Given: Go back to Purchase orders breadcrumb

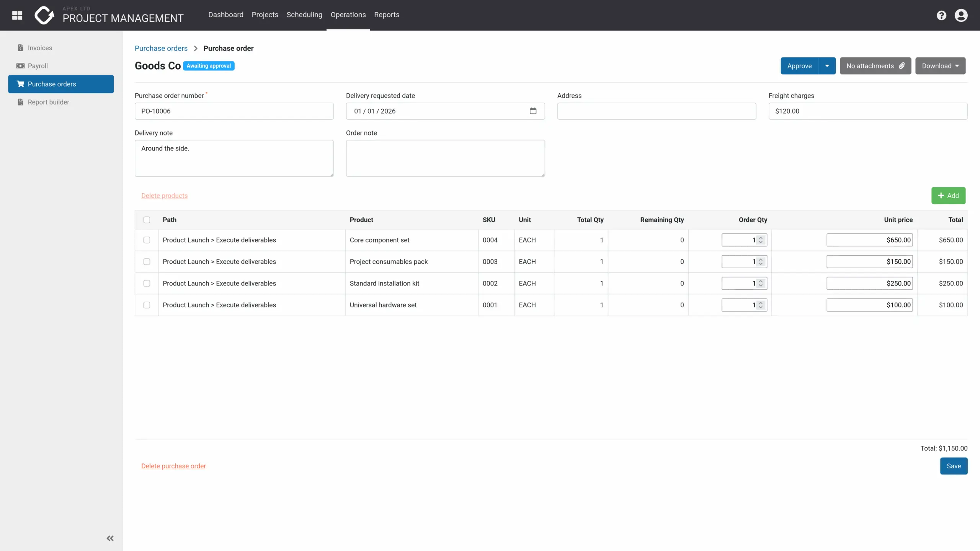Looking at the screenshot, I should [x=161, y=48].
